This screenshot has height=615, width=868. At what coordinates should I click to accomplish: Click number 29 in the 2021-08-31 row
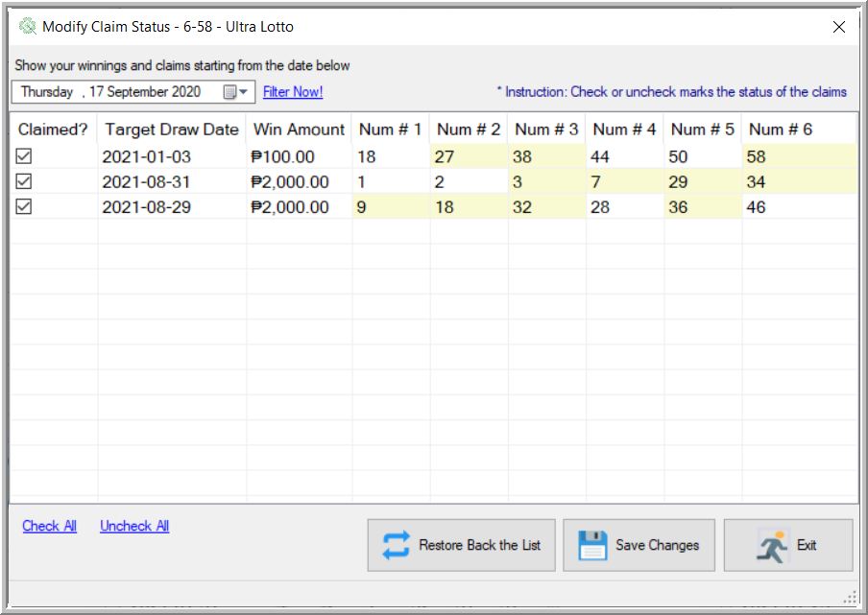tap(703, 181)
